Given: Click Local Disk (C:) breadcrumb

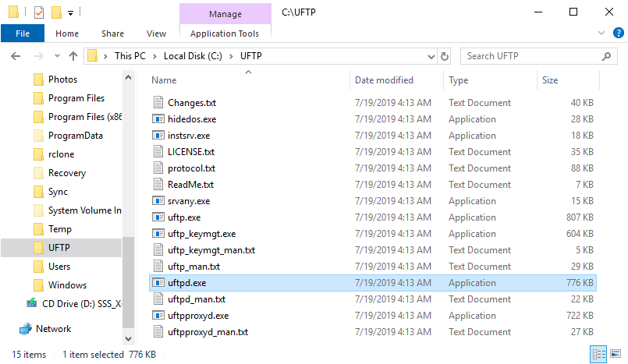Looking at the screenshot, I should click(193, 56).
